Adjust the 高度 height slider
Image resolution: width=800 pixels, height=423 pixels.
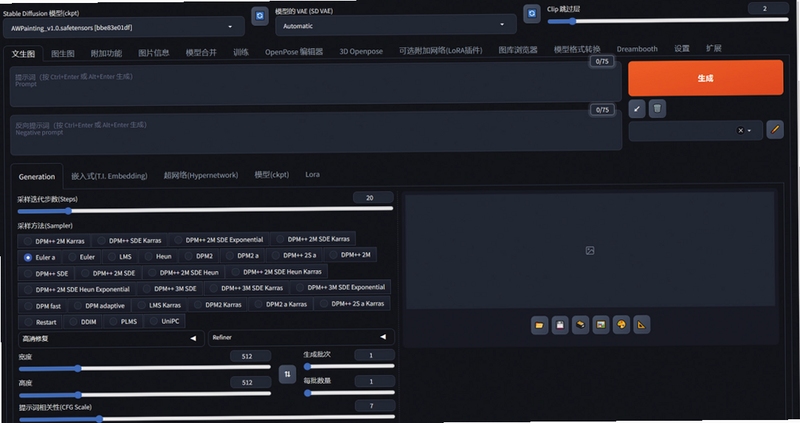144,394
